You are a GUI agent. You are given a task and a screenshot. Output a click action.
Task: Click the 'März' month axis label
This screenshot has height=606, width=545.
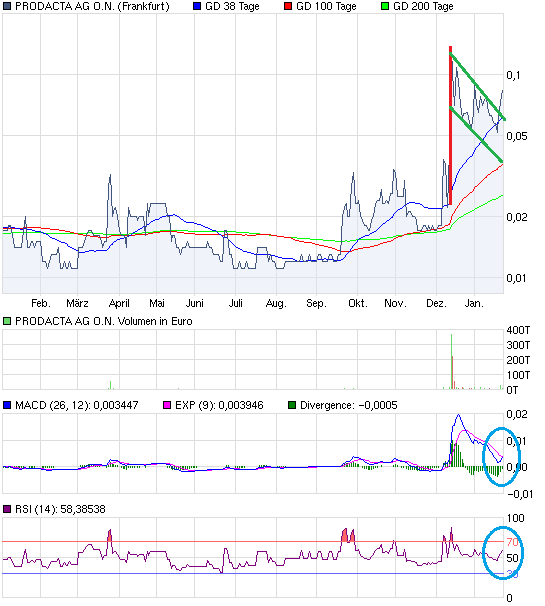pyautogui.click(x=77, y=303)
